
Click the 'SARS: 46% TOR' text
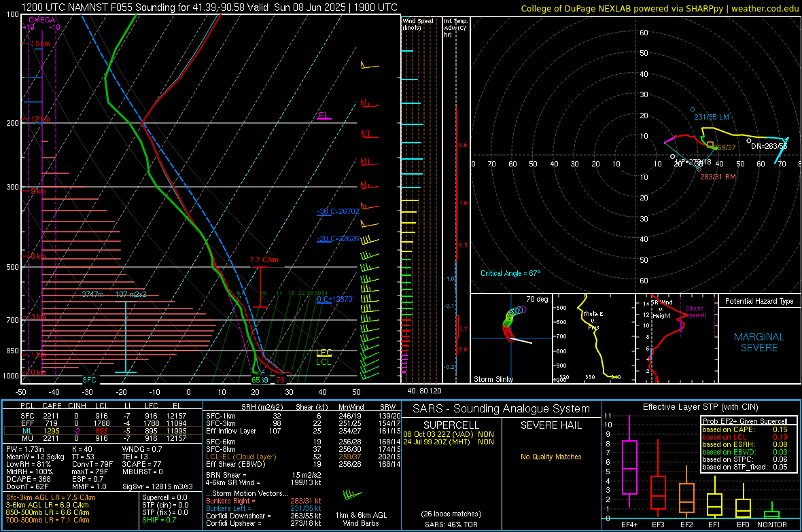pyautogui.click(x=451, y=525)
